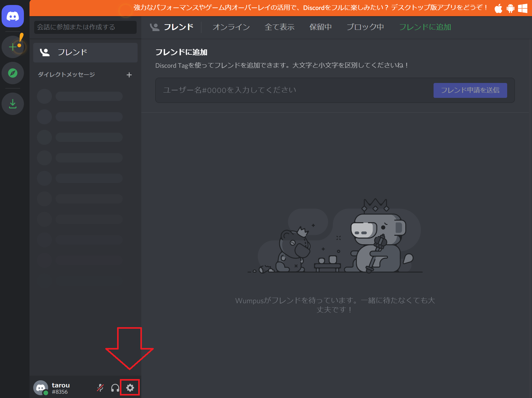Download Android app icon in banner
Screen dimensions: 532x398
pos(510,8)
